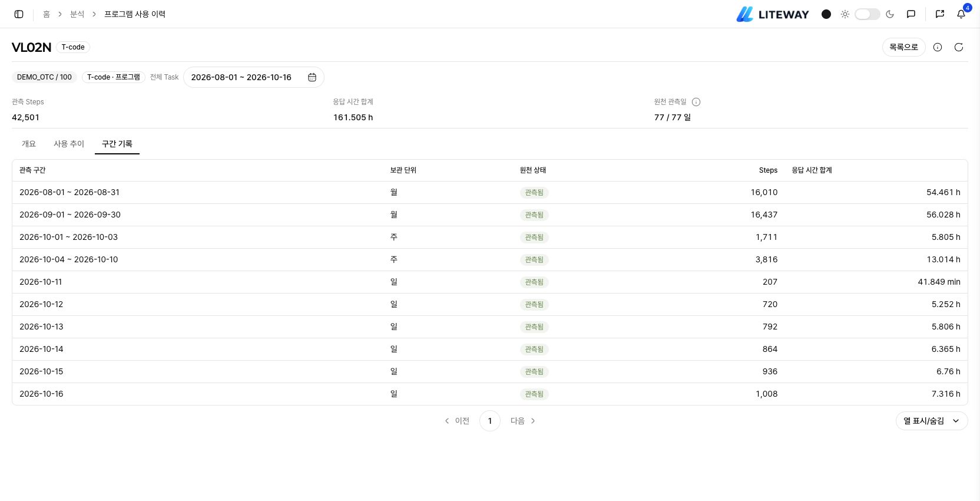Select page number 1
The height and width of the screenshot is (501, 980).
pos(490,421)
